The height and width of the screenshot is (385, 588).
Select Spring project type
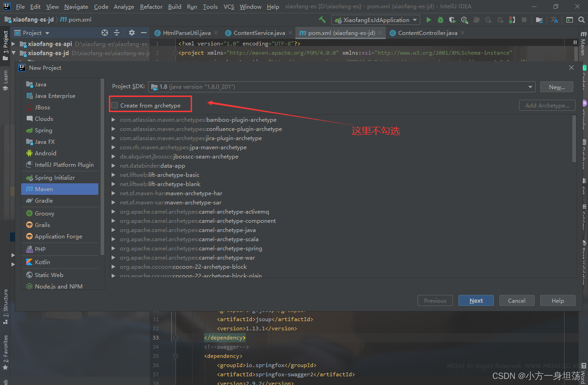click(60, 130)
